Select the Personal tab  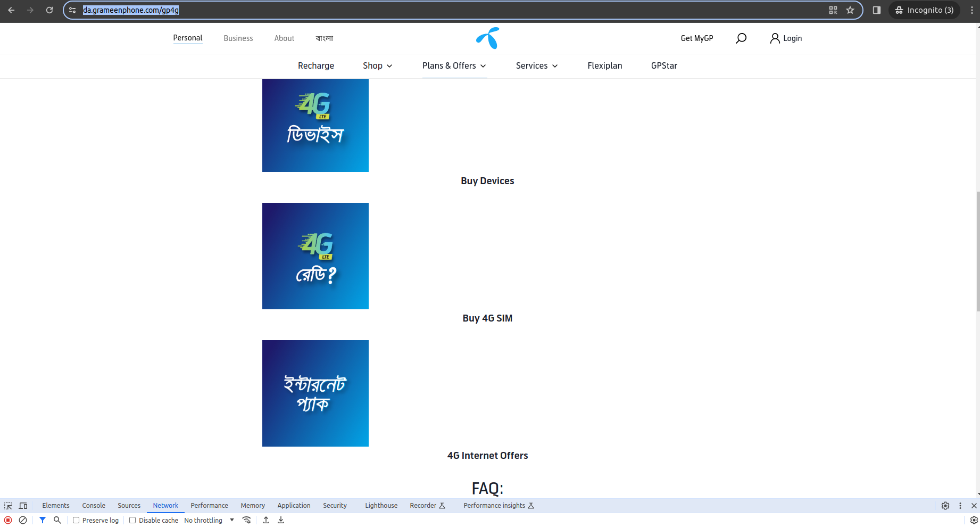[x=188, y=38]
